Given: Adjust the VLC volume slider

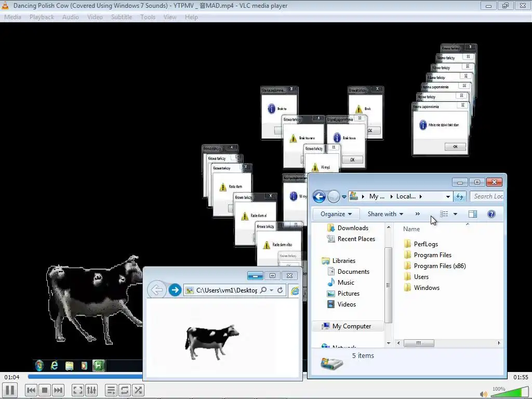Looking at the screenshot, I should (x=509, y=392).
